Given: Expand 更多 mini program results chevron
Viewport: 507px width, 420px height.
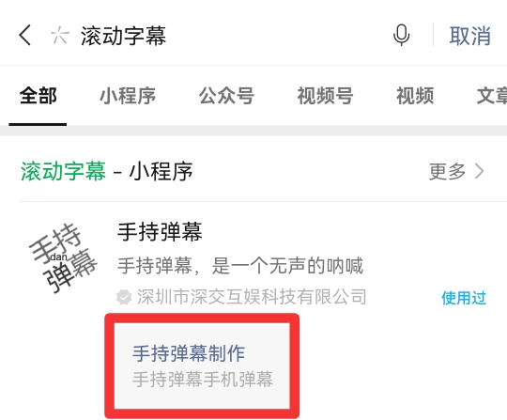Looking at the screenshot, I should click(x=479, y=171).
